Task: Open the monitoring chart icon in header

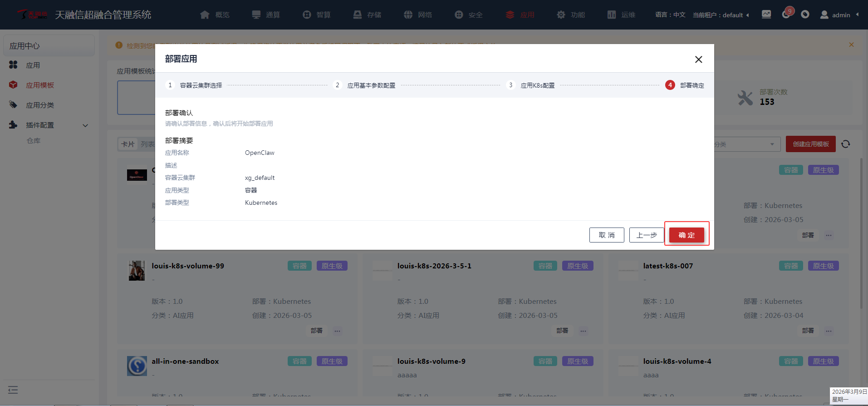Action: point(766,15)
